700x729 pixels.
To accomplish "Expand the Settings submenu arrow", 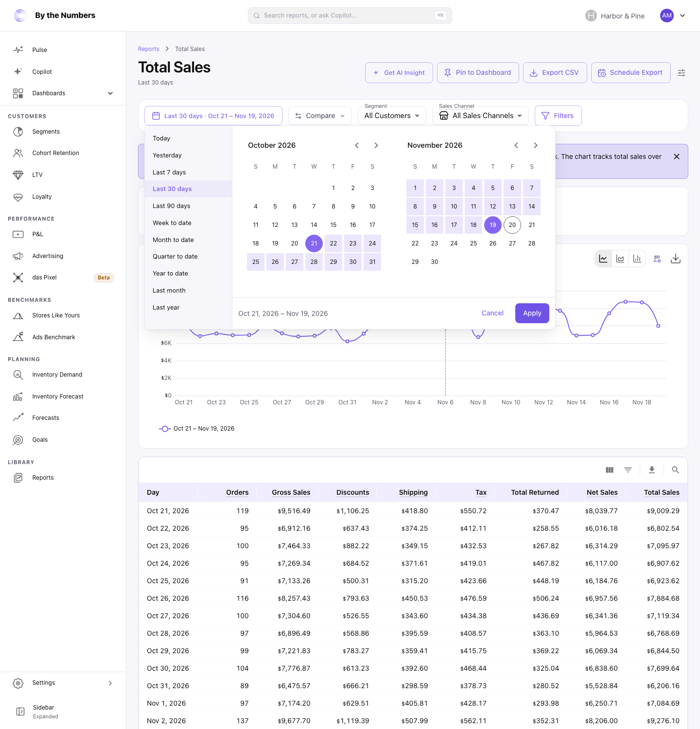I will click(110, 683).
